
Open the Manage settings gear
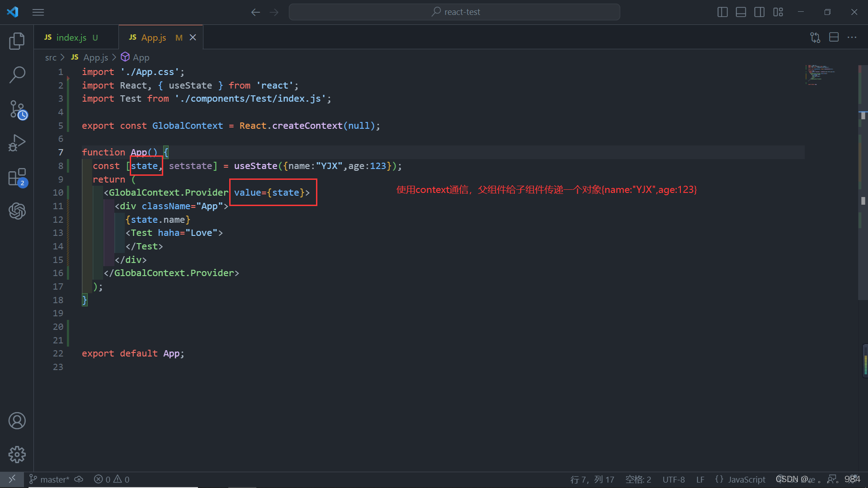17,454
